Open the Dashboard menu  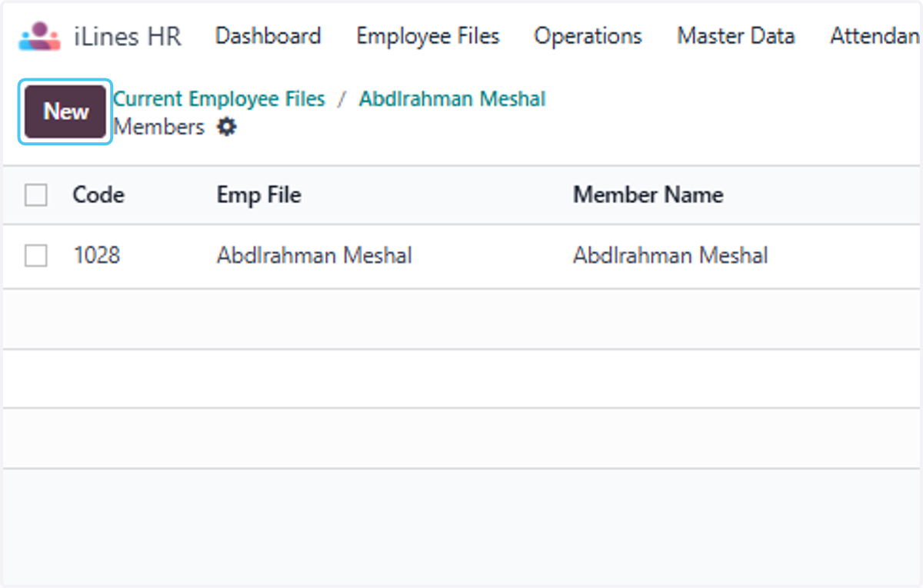point(268,36)
